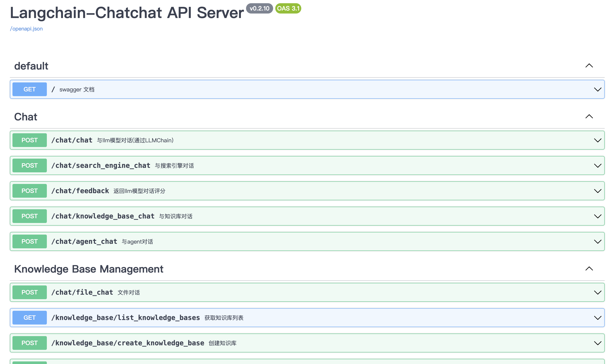Expand create_knowledge_base endpoint arrow
Viewport: 615px width, 364px height.
coord(597,343)
